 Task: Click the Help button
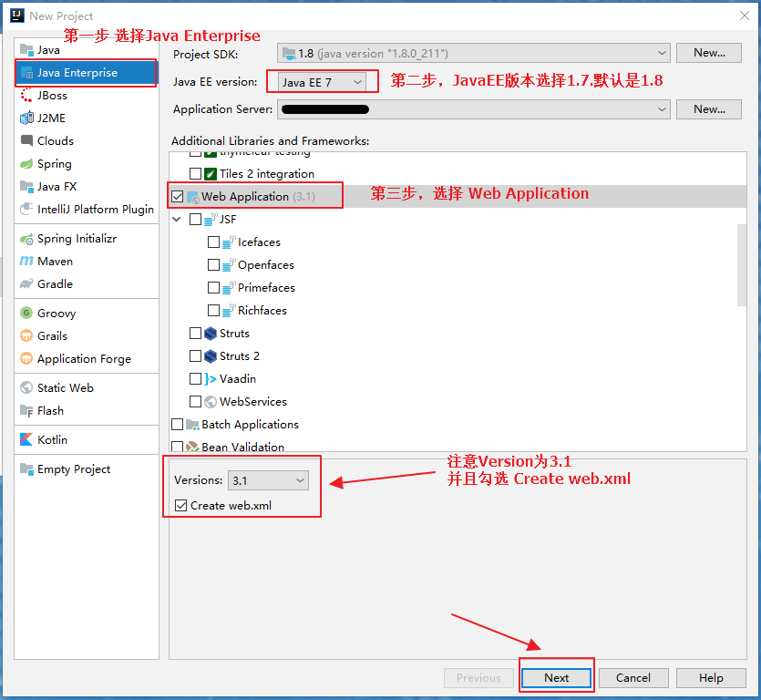coord(711,678)
